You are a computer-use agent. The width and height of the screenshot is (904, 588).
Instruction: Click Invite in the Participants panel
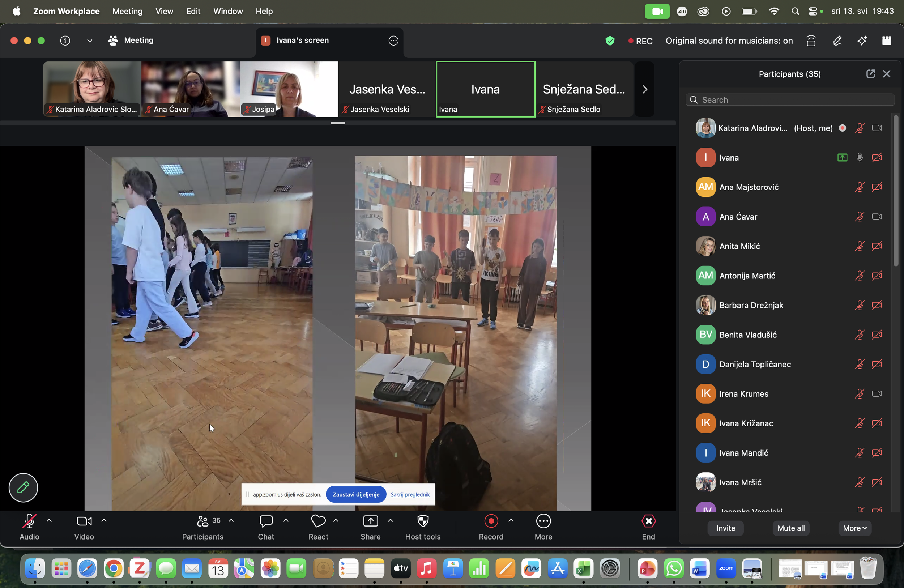point(725,528)
